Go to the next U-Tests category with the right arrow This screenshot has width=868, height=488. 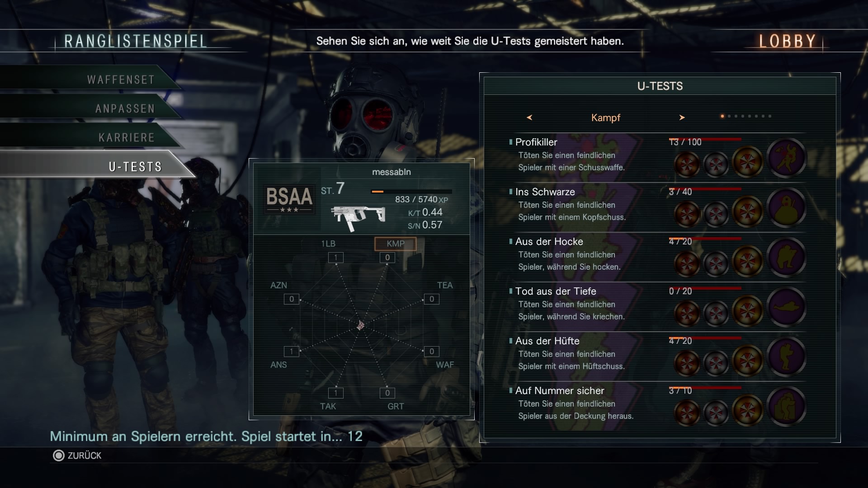[x=682, y=117]
